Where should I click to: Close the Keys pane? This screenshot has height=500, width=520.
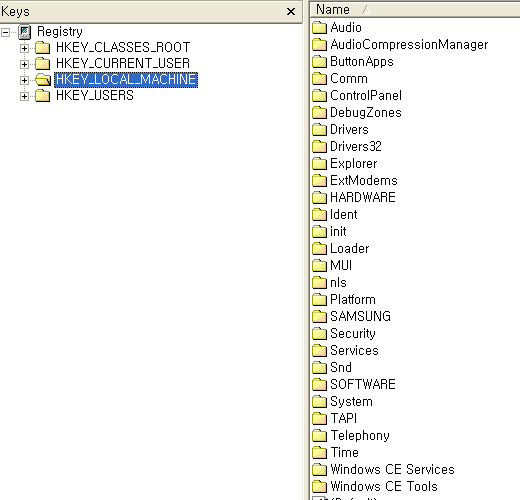[x=291, y=12]
